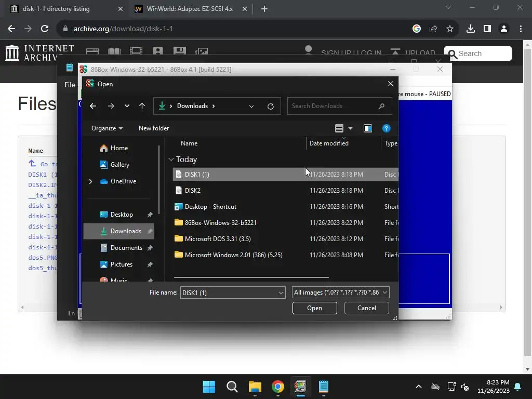Viewport: 532px width, 399px height.
Task: Go up one folder level
Action: tap(142, 106)
